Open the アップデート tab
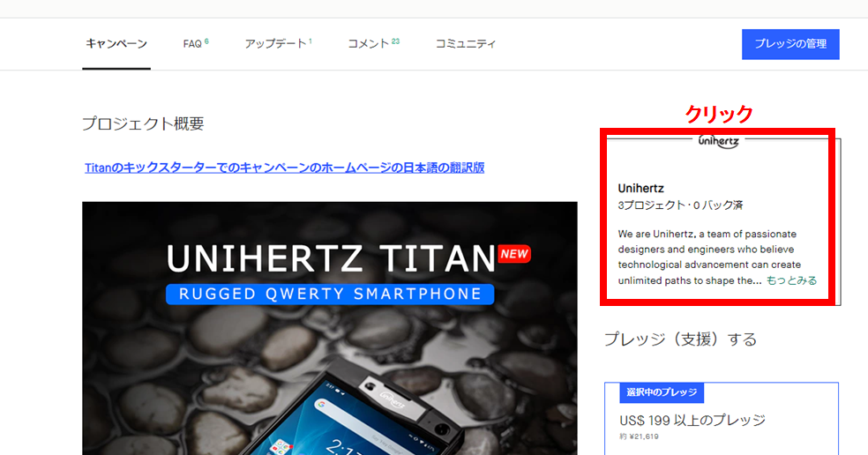Image resolution: width=868 pixels, height=455 pixels. tap(278, 43)
